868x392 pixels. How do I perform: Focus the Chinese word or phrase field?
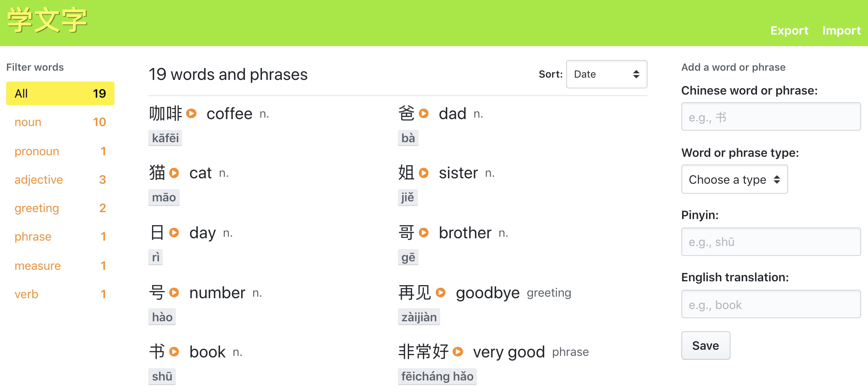pos(770,117)
